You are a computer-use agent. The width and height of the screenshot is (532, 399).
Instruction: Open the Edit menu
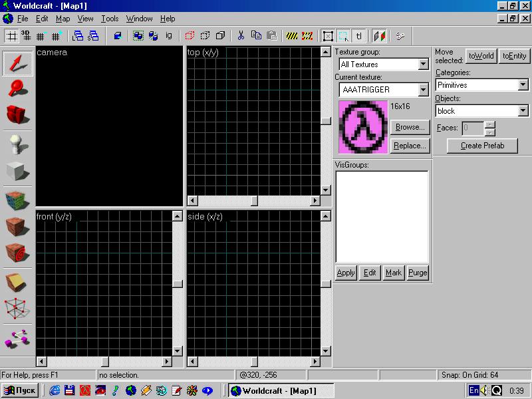(42, 19)
